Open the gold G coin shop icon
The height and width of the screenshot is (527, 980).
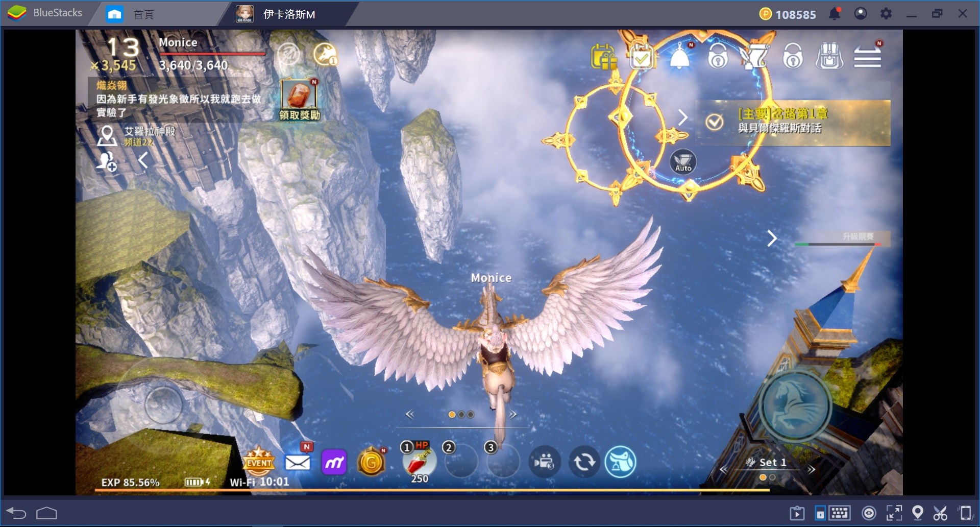(372, 463)
